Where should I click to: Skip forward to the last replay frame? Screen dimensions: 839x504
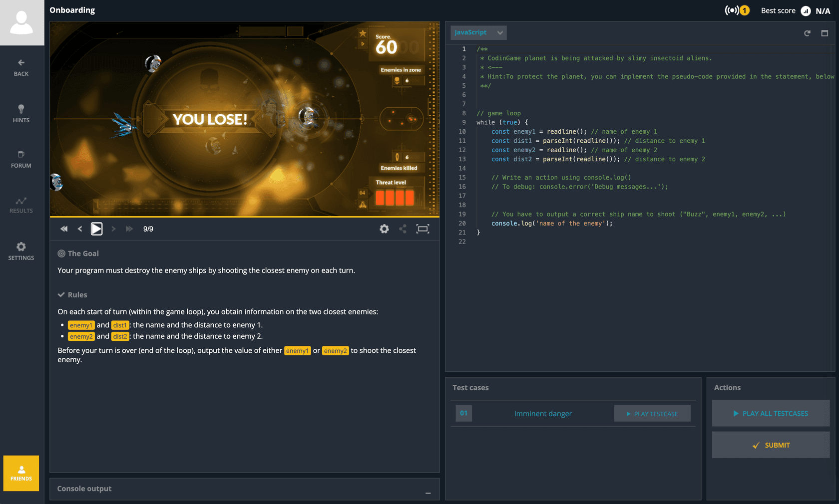coord(129,229)
